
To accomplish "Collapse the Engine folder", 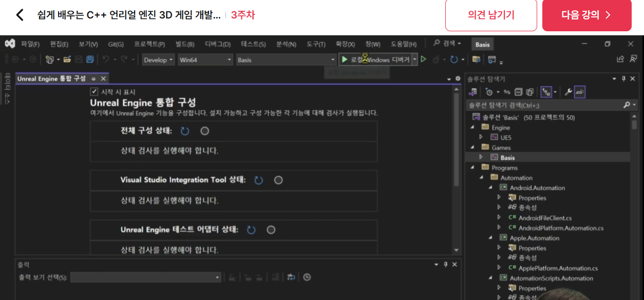I will pyautogui.click(x=472, y=127).
